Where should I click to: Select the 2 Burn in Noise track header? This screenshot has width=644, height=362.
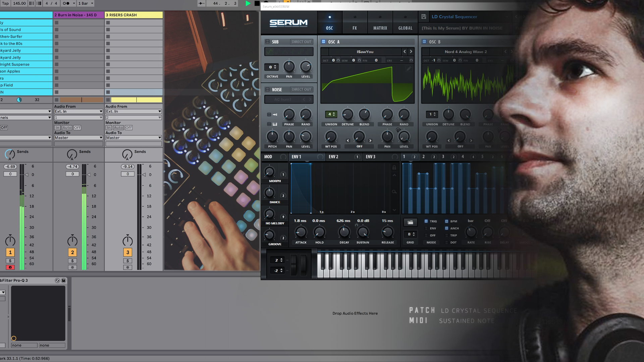pyautogui.click(x=78, y=15)
